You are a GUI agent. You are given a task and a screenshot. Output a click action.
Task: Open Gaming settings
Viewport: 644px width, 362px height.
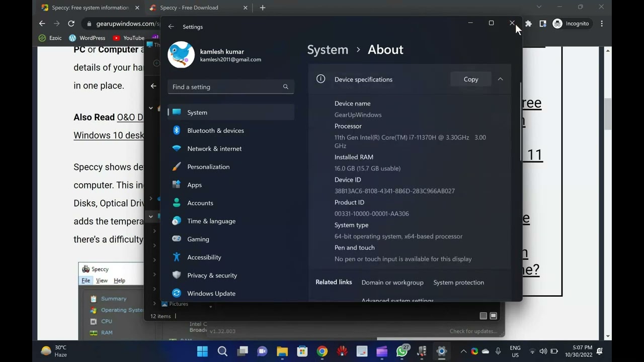pyautogui.click(x=231, y=239)
